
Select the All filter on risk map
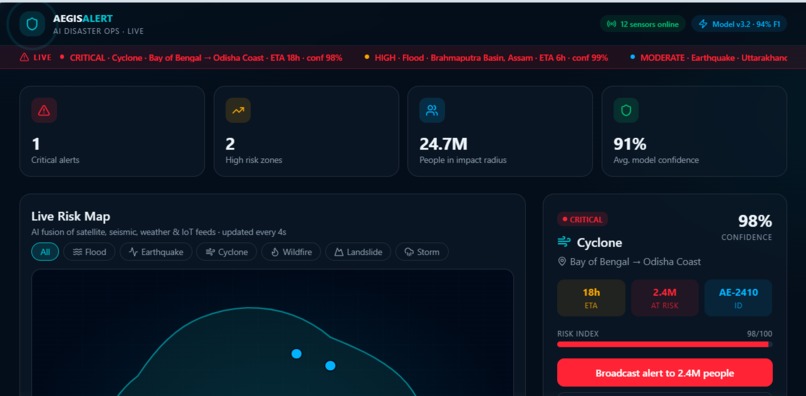click(45, 252)
